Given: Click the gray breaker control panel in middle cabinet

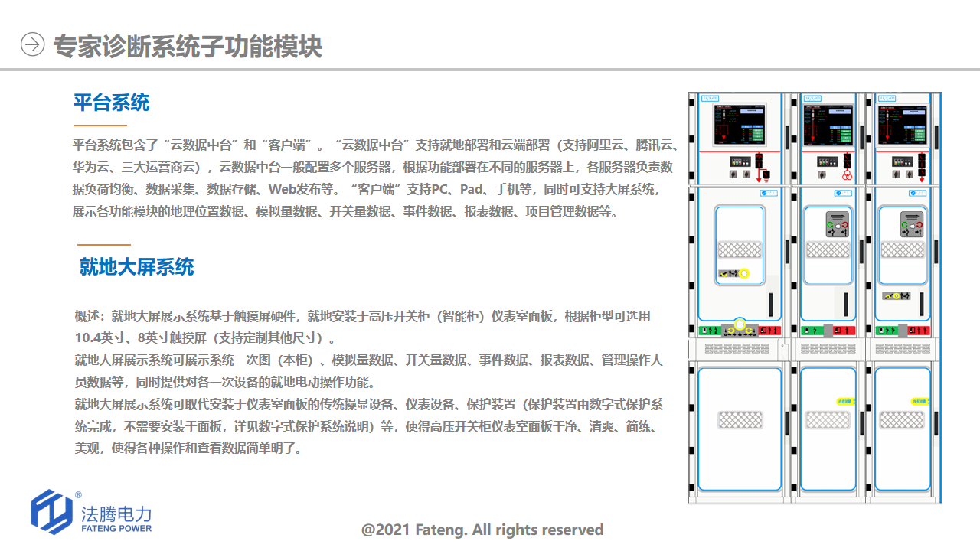Looking at the screenshot, I should [x=837, y=224].
